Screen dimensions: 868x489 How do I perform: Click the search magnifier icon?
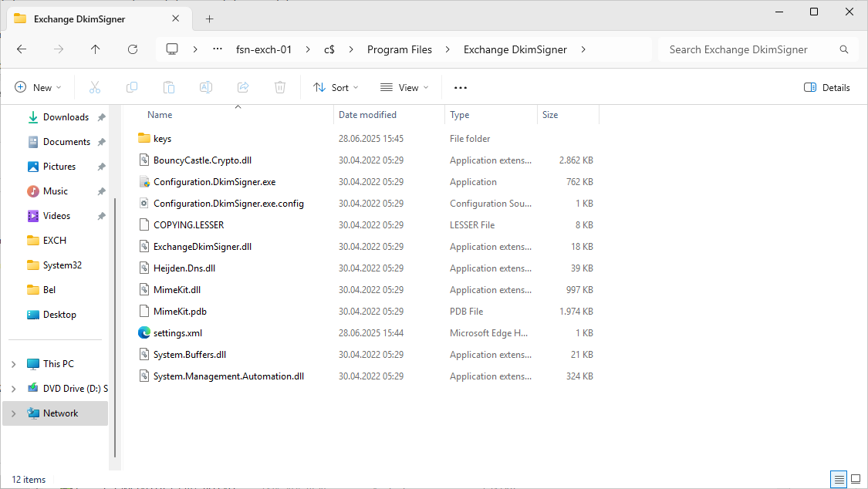(x=843, y=49)
